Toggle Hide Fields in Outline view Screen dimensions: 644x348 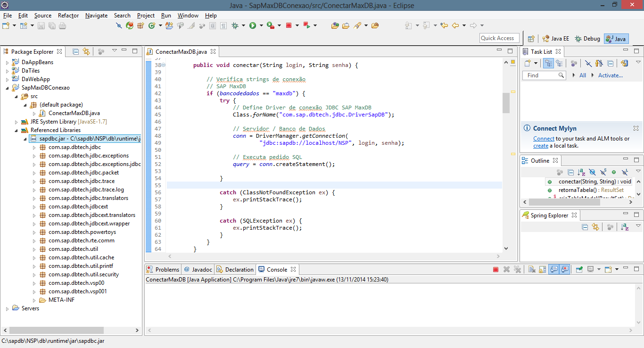[x=592, y=173]
